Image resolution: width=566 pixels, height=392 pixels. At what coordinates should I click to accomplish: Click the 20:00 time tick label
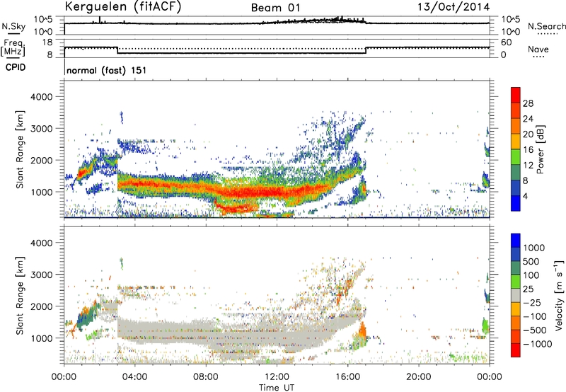[x=418, y=377]
